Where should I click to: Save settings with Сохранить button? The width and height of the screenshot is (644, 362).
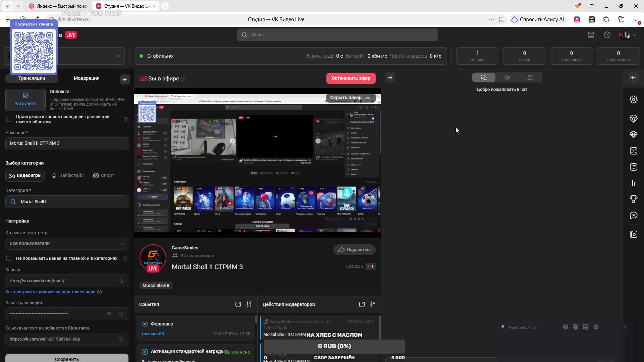click(x=67, y=358)
